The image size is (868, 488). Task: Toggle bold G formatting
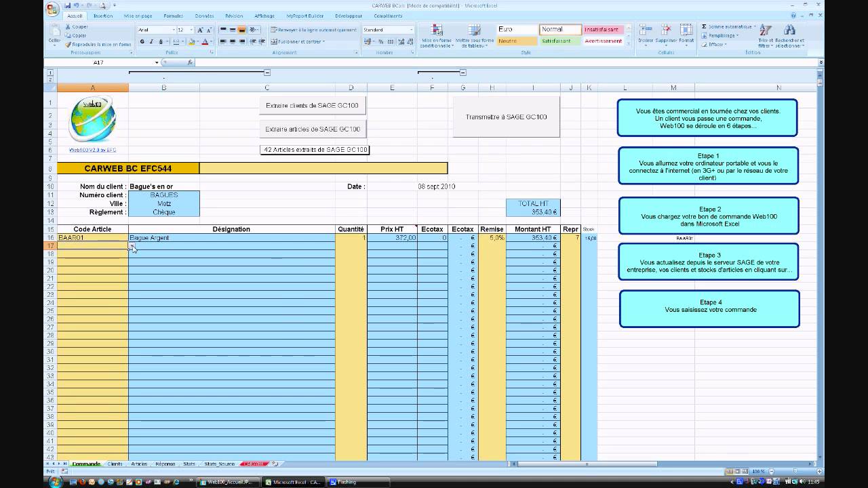(x=142, y=41)
